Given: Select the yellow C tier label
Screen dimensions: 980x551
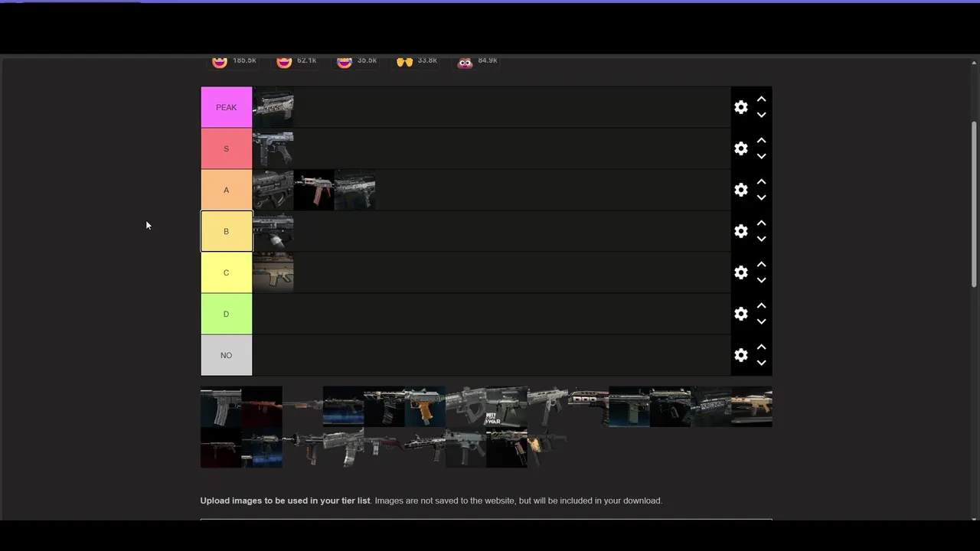Looking at the screenshot, I should [227, 272].
